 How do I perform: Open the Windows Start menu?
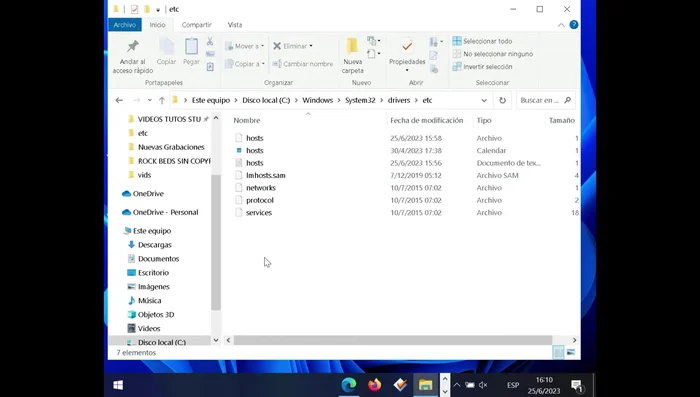pos(118,385)
